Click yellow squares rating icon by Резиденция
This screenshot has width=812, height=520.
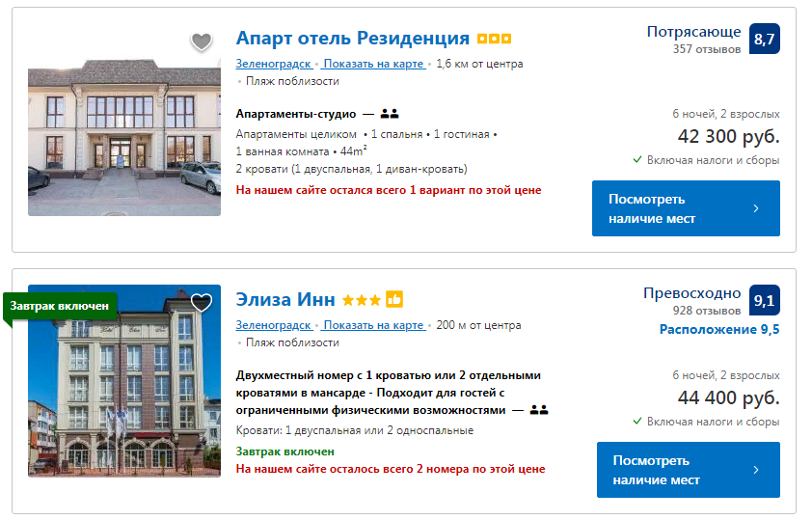coord(494,39)
